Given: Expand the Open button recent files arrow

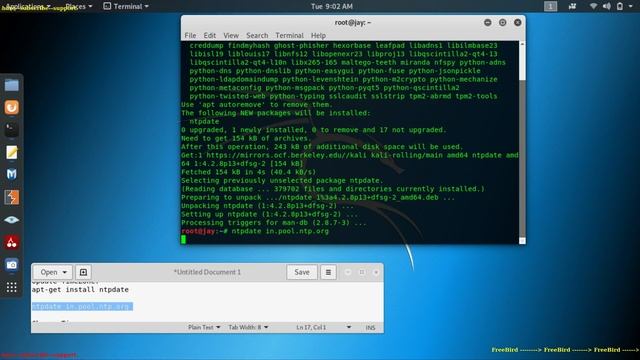Looking at the screenshot, I should pyautogui.click(x=64, y=272).
